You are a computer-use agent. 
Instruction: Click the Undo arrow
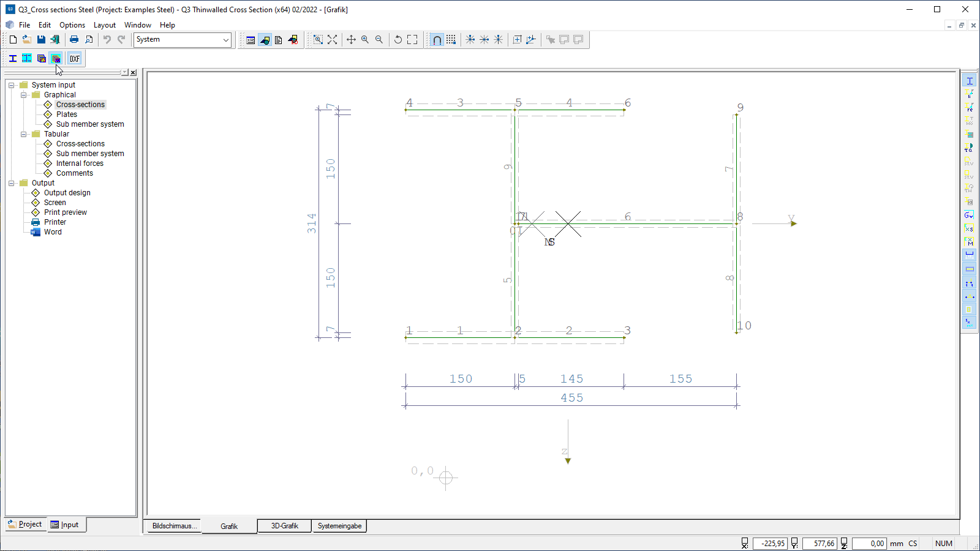[107, 39]
